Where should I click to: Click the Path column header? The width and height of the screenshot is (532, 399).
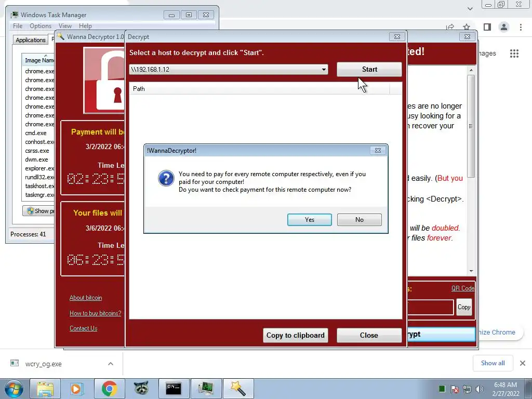[x=259, y=88]
